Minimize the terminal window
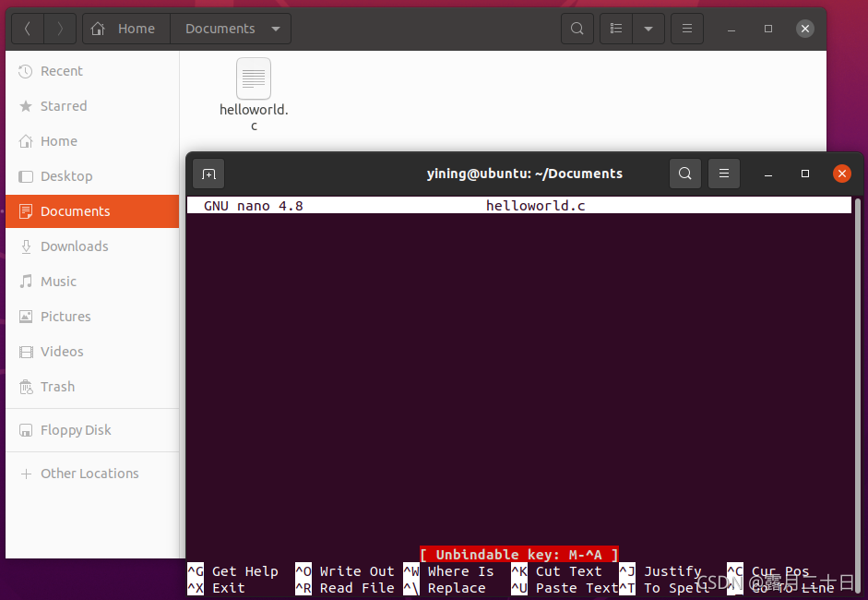This screenshot has width=868, height=600. [767, 174]
